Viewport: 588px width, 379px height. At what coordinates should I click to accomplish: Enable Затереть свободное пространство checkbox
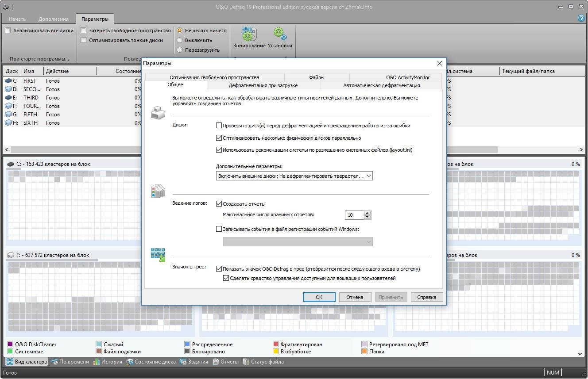[84, 31]
